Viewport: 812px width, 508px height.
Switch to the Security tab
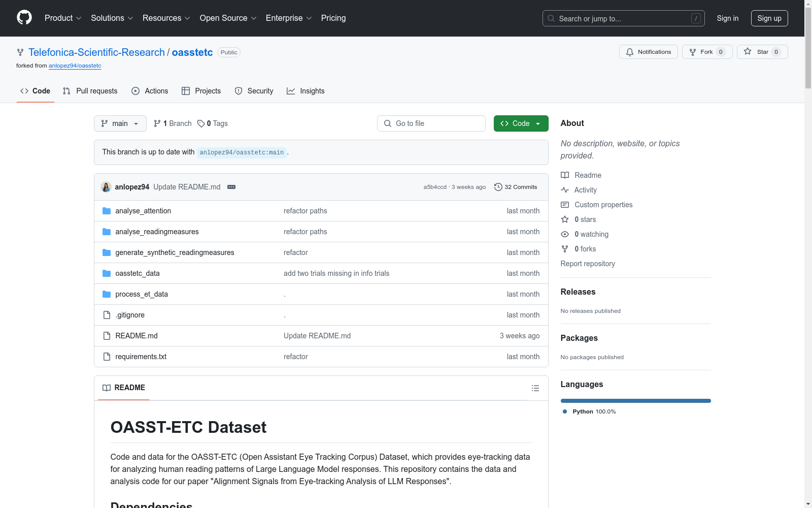(x=254, y=91)
